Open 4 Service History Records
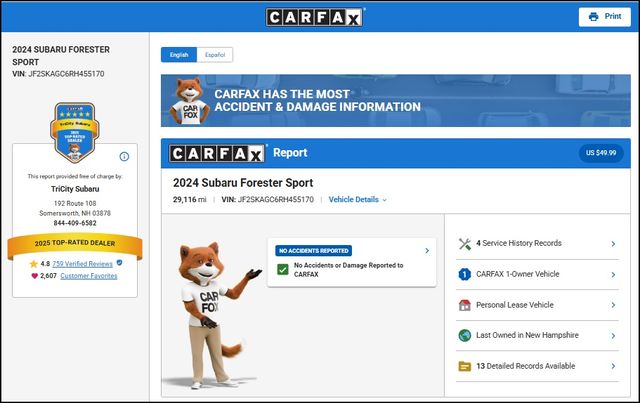Viewport: 640px width, 403px height. coord(518,243)
